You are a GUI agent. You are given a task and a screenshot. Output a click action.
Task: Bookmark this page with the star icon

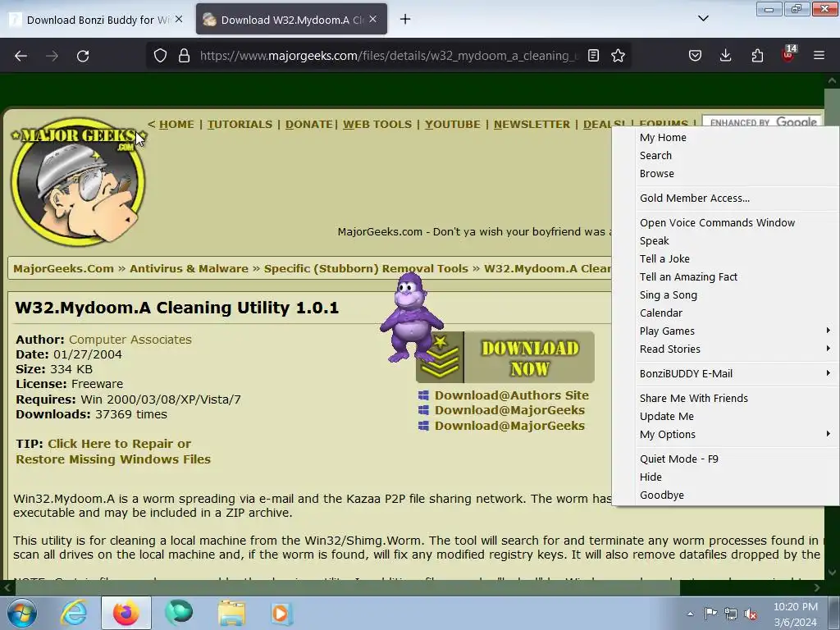click(x=618, y=56)
